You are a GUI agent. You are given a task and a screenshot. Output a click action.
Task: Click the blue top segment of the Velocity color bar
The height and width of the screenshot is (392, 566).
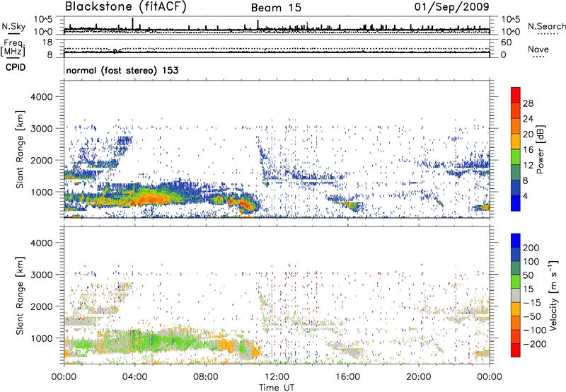(x=516, y=241)
